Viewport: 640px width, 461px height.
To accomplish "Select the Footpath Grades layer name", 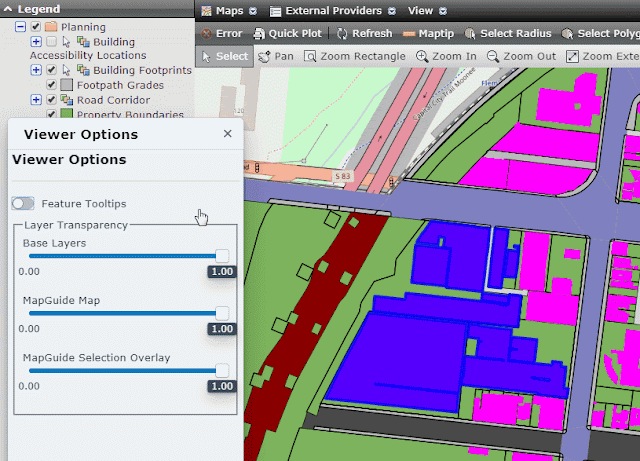I will (120, 85).
